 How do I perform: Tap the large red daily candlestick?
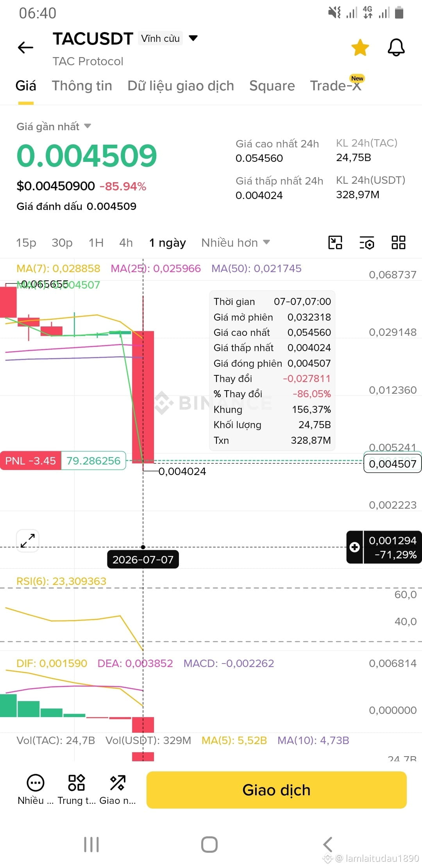point(143,397)
